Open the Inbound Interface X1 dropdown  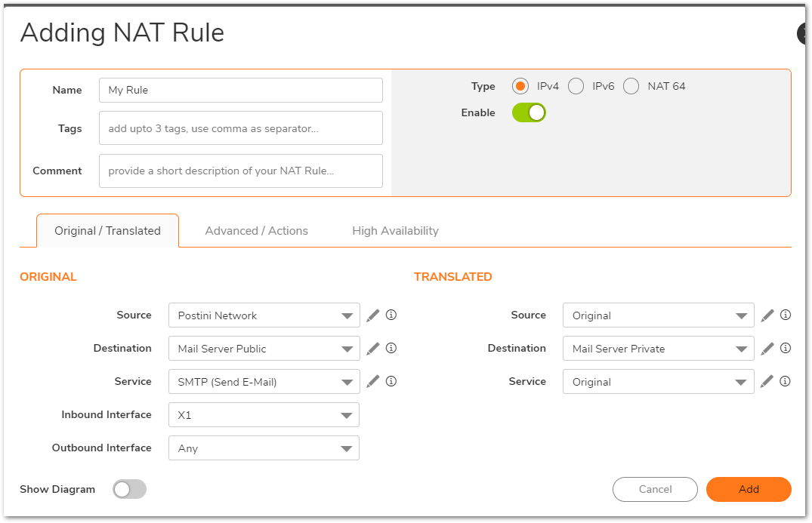(x=264, y=415)
